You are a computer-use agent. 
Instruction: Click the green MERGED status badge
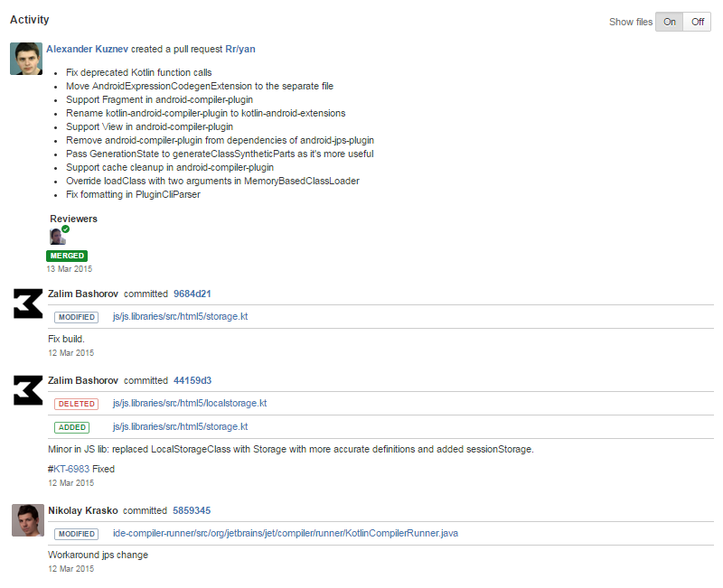[67, 256]
